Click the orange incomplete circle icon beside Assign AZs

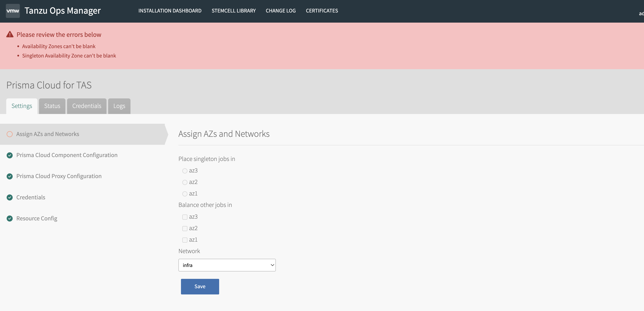[10, 134]
